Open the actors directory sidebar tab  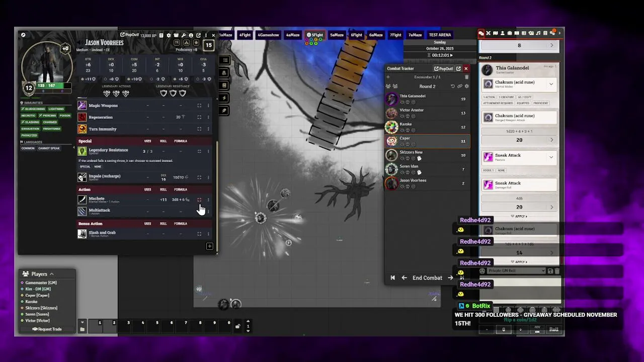503,33
